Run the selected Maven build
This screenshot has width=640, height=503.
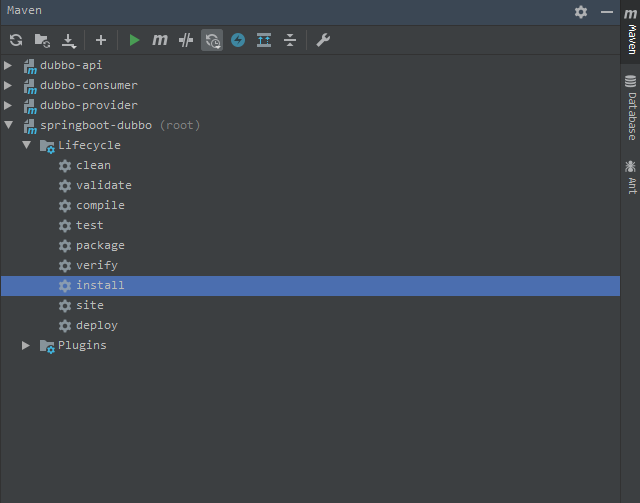134,40
